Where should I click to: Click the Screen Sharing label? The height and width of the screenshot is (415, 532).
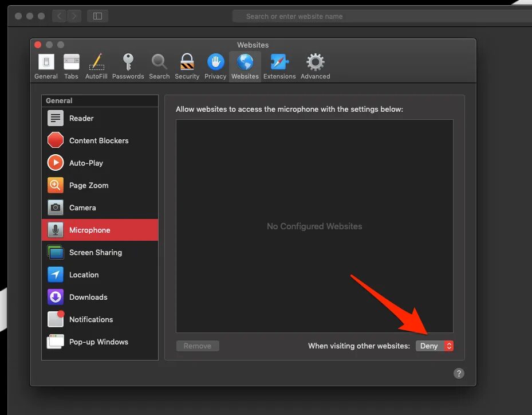click(95, 252)
